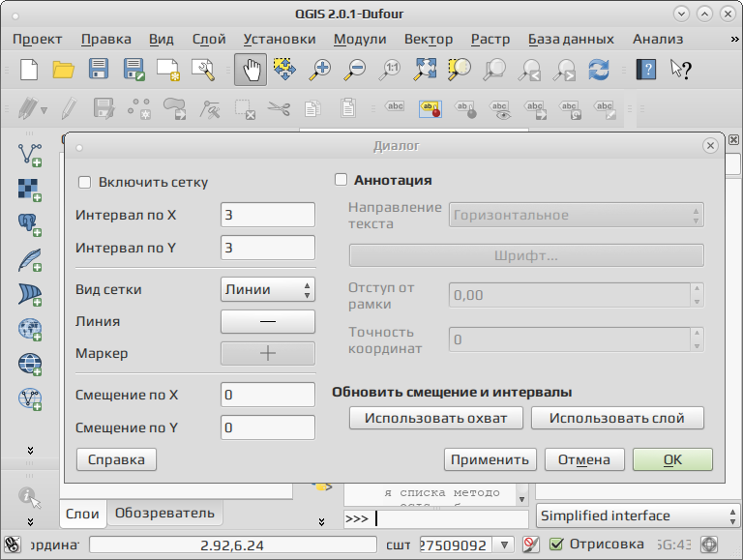Open the Help contents book icon
743x560 pixels.
[646, 70]
